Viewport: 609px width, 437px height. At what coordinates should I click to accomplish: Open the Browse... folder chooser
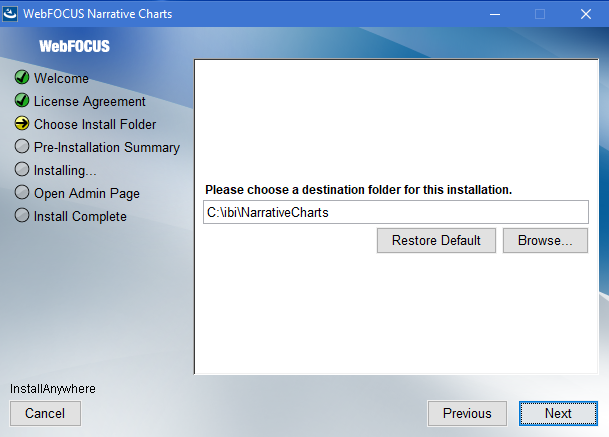545,240
